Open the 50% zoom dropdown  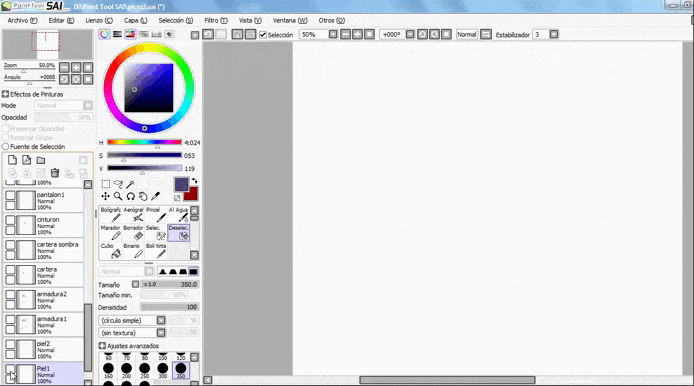pyautogui.click(x=333, y=35)
